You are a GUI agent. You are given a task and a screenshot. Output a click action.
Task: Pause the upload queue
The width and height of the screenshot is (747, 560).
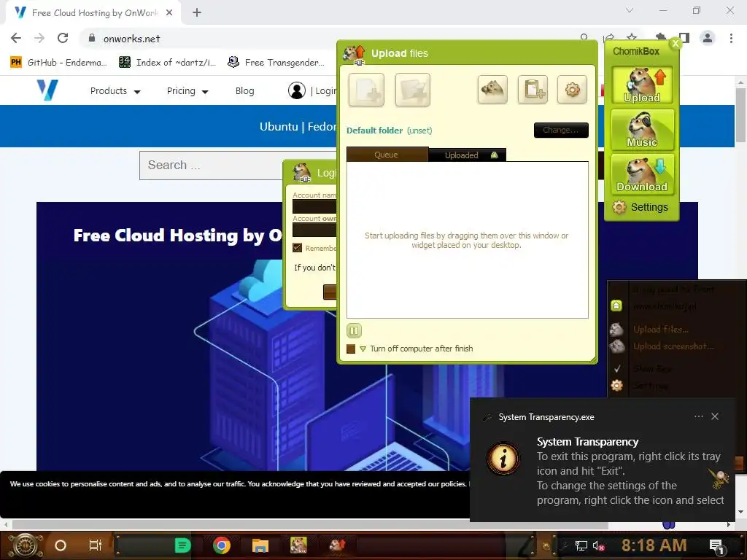click(x=354, y=330)
